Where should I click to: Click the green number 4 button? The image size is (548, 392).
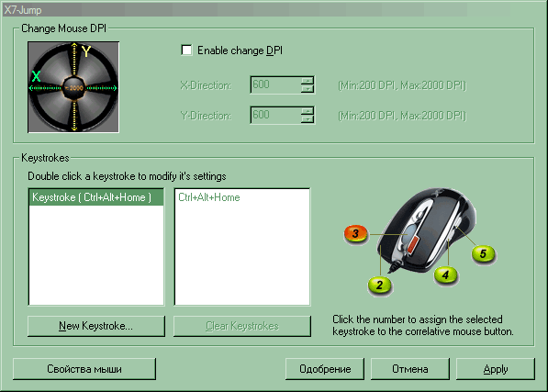pos(445,275)
